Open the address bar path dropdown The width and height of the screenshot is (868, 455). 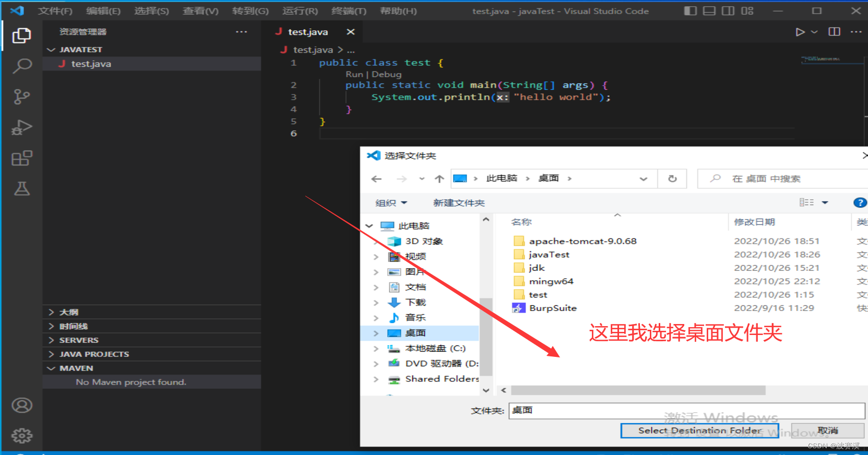(x=644, y=179)
